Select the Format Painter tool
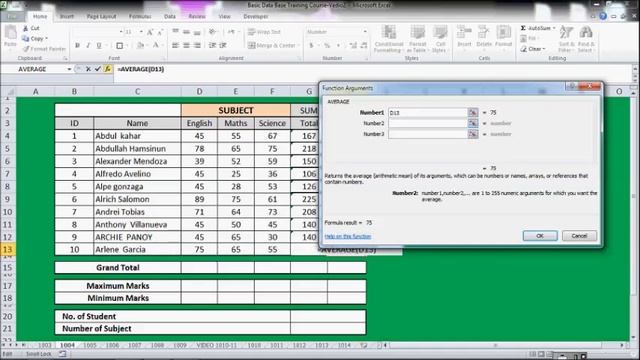This screenshot has width=640, height=360. (x=44, y=49)
